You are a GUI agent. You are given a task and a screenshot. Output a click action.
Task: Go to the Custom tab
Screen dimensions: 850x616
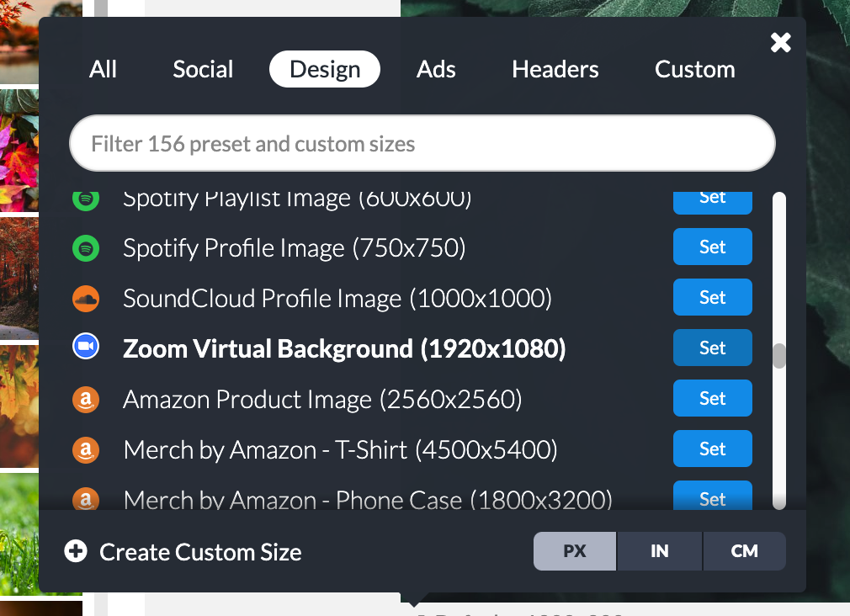[x=695, y=69]
